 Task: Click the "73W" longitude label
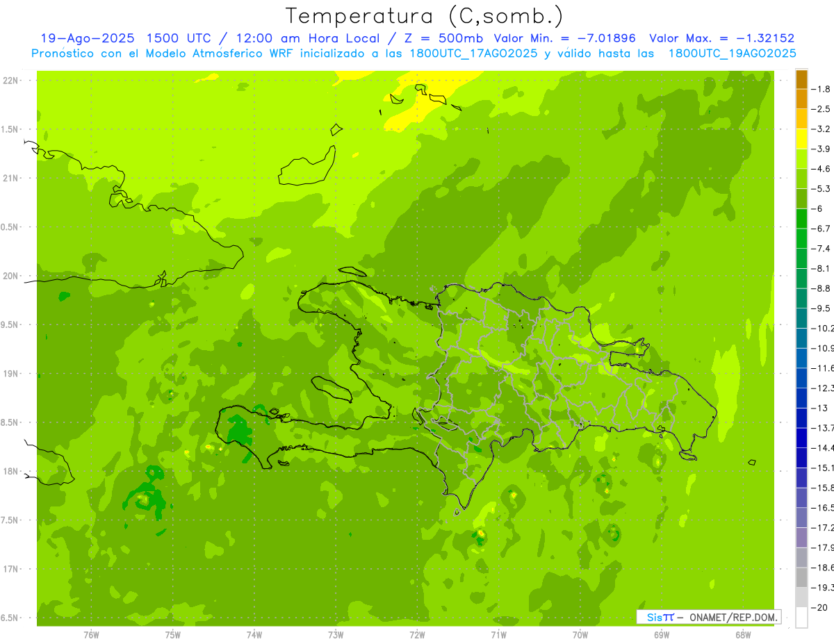pos(336,635)
